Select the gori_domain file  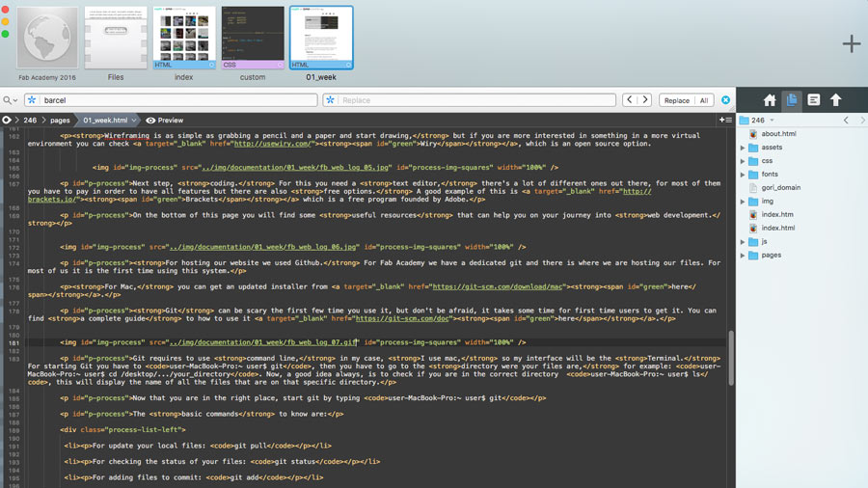(x=780, y=187)
